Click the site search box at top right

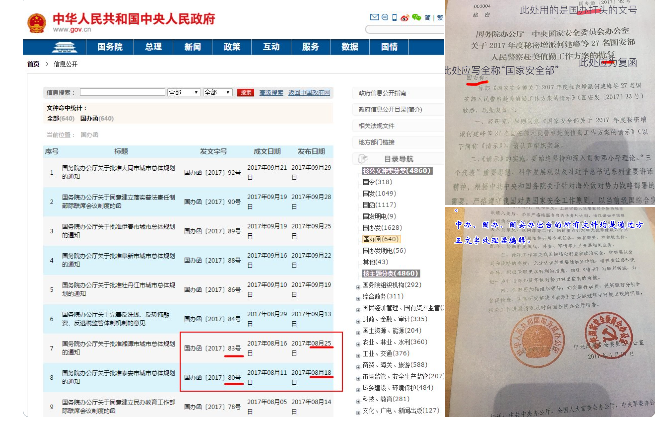tap(412, 30)
